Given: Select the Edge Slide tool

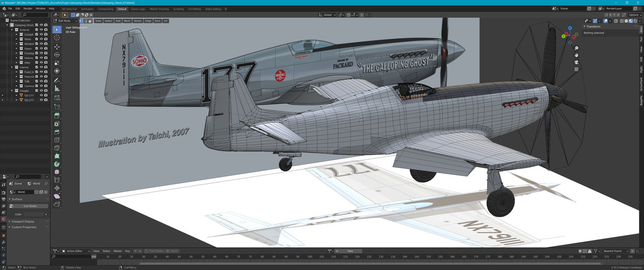Looking at the screenshot, I should tap(57, 180).
